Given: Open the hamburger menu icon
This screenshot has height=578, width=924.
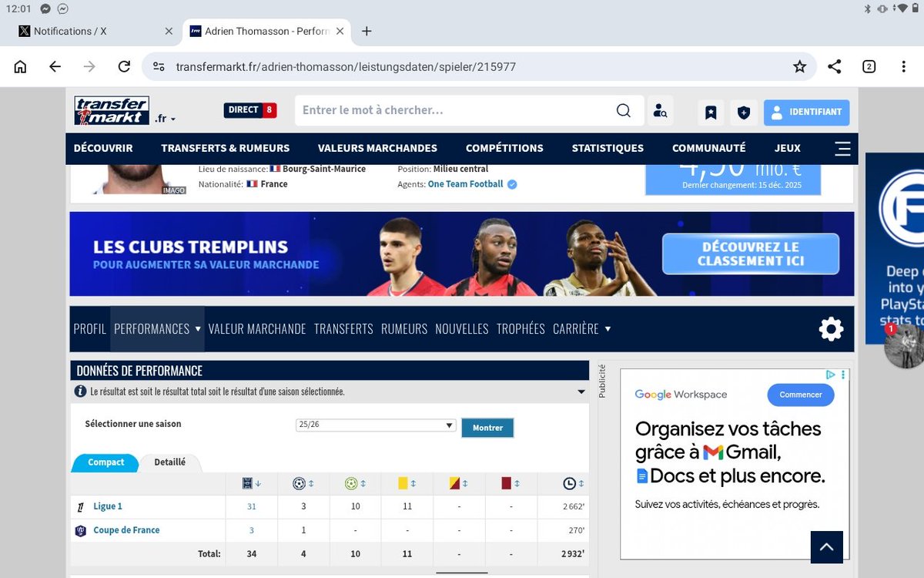Looking at the screenshot, I should 842,148.
